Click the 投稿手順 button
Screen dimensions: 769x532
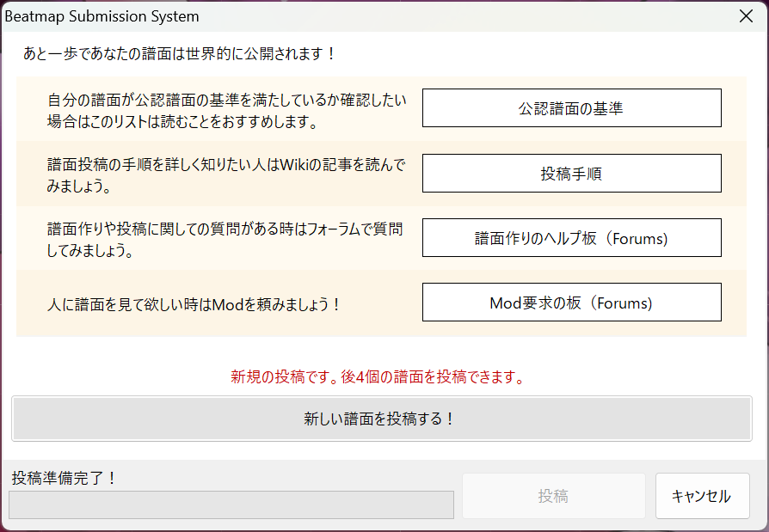[571, 174]
